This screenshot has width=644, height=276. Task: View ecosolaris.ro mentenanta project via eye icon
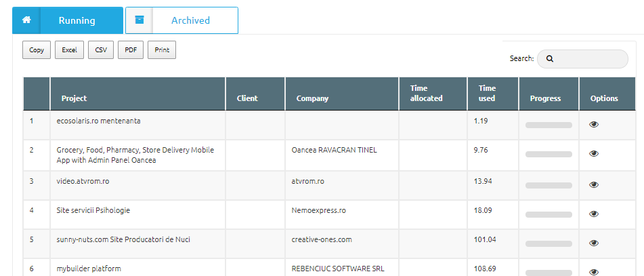coord(594,125)
